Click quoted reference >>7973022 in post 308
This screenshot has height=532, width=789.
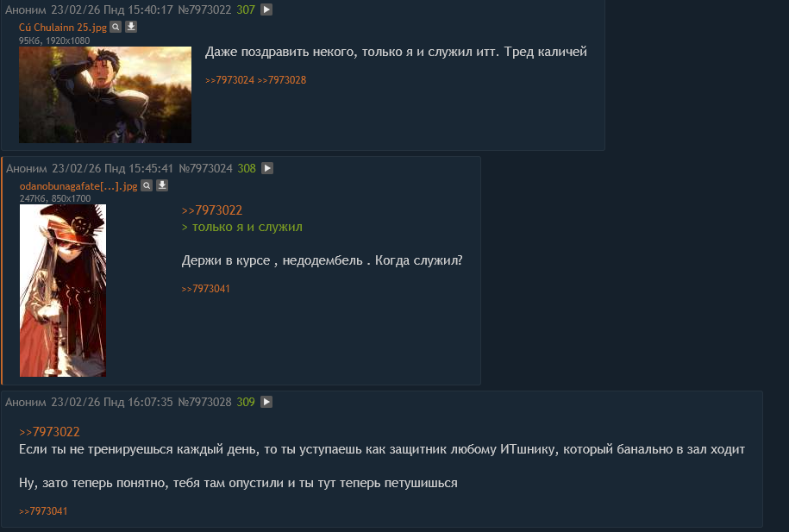click(212, 210)
